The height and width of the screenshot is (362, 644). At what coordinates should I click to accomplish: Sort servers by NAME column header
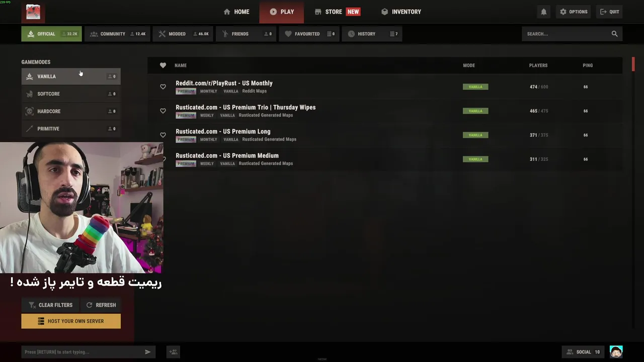[181, 65]
